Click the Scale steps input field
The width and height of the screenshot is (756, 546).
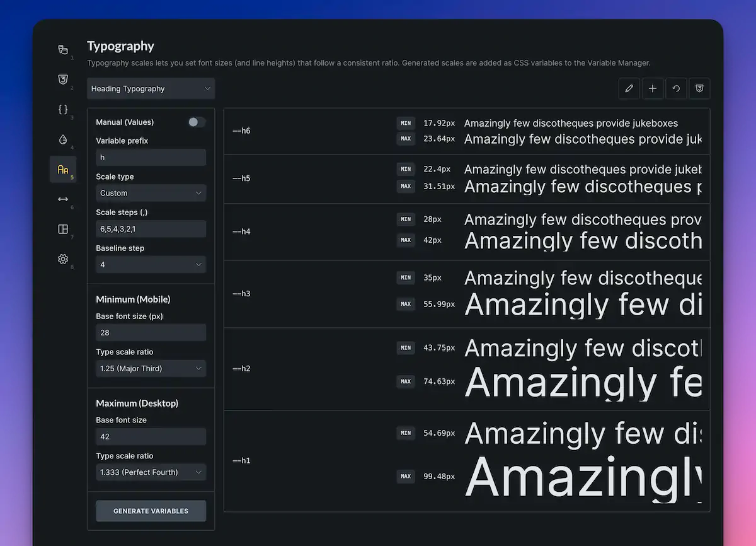point(151,229)
